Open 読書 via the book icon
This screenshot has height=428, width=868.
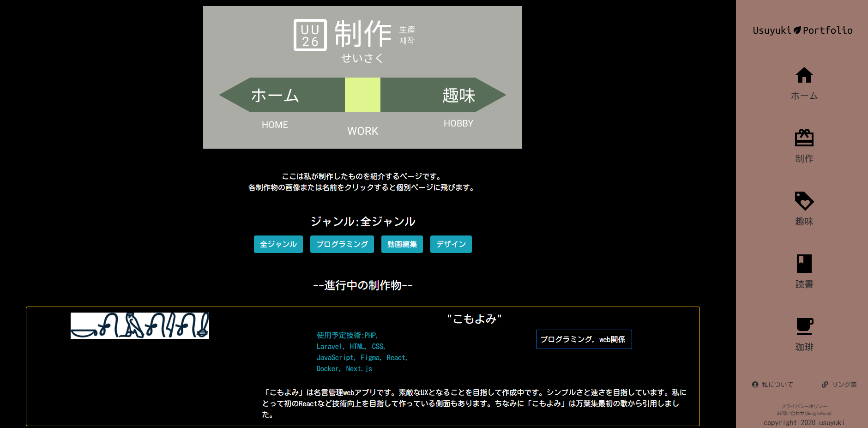click(804, 263)
